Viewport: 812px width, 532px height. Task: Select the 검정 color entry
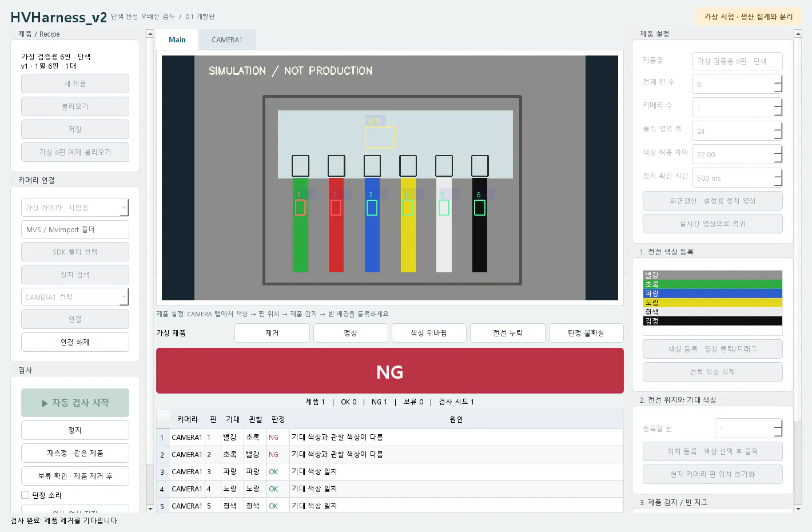pos(713,321)
